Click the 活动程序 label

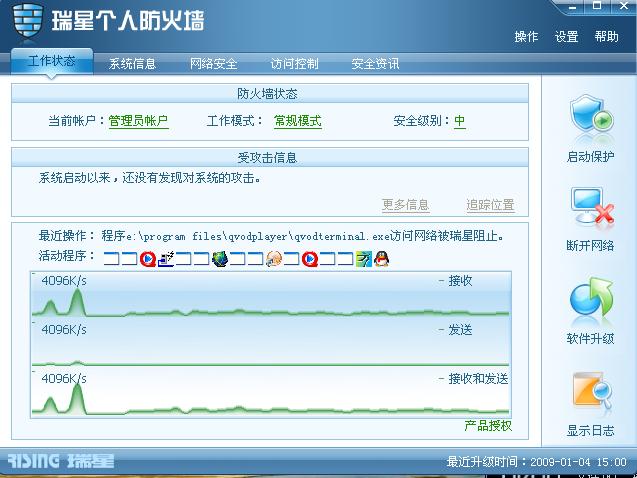pos(66,256)
